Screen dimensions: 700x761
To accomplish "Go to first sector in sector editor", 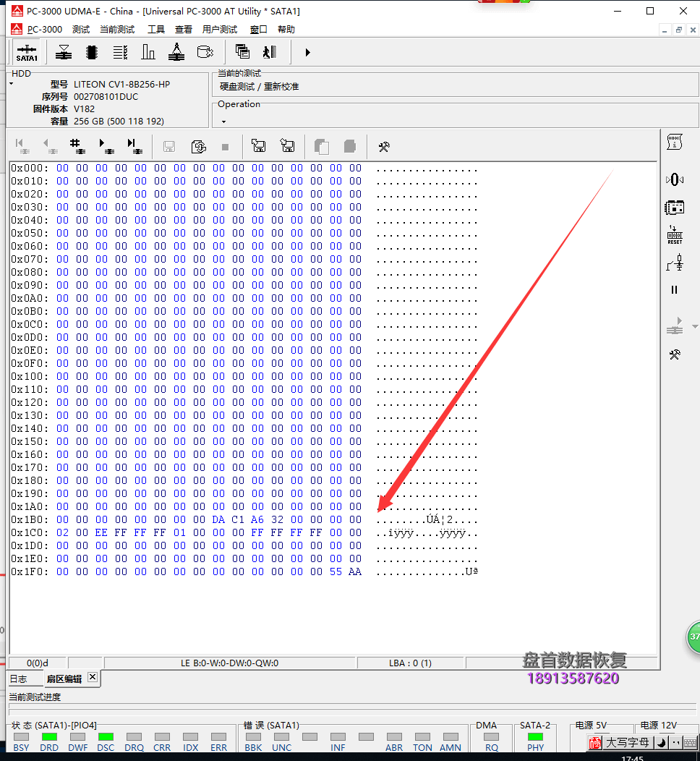I will pyautogui.click(x=21, y=146).
